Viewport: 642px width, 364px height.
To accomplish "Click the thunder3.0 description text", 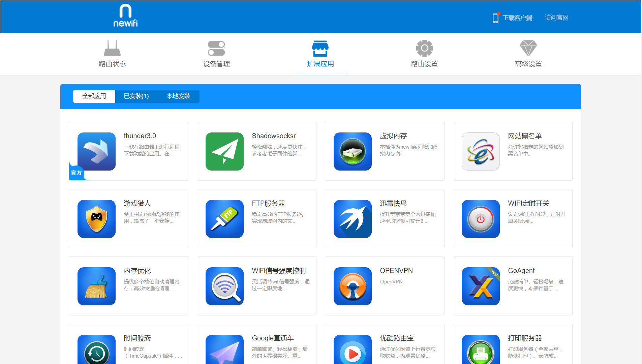I will 152,150.
